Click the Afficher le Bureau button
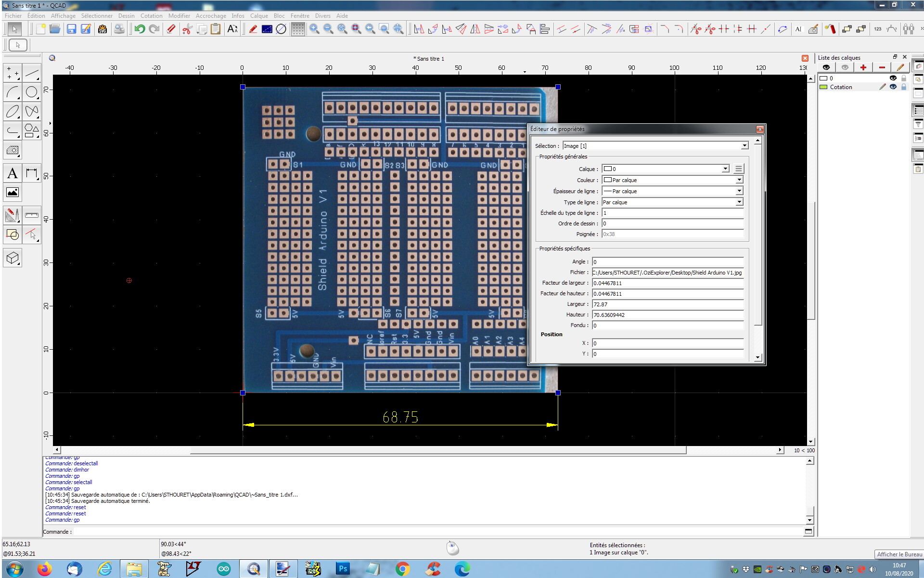Viewport: 924px width, 578px height. (899, 554)
